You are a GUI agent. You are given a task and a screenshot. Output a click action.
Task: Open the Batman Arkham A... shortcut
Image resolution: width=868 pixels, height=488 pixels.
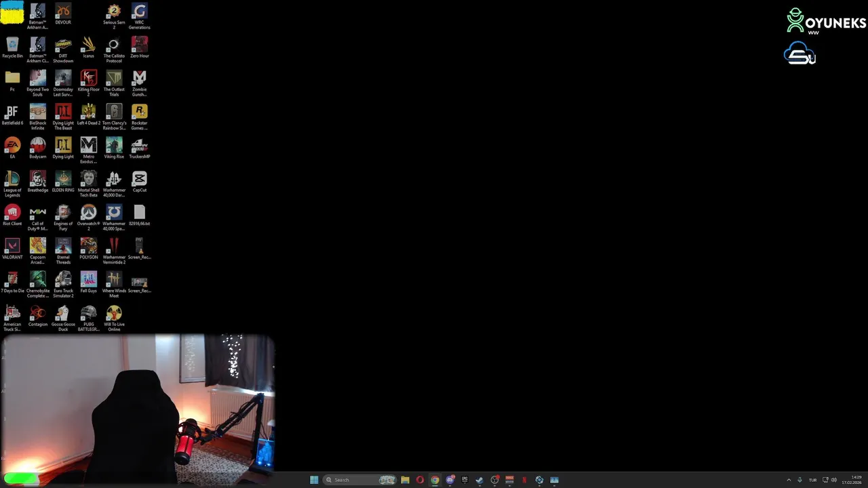[x=37, y=16]
